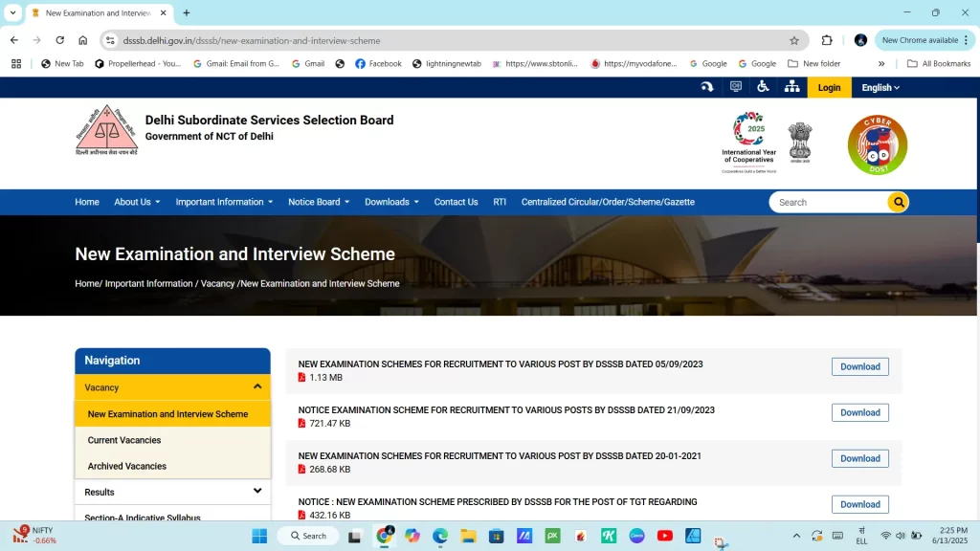Viewport: 980px width, 551px height.
Task: Expand the Important Information menu
Action: [224, 202]
